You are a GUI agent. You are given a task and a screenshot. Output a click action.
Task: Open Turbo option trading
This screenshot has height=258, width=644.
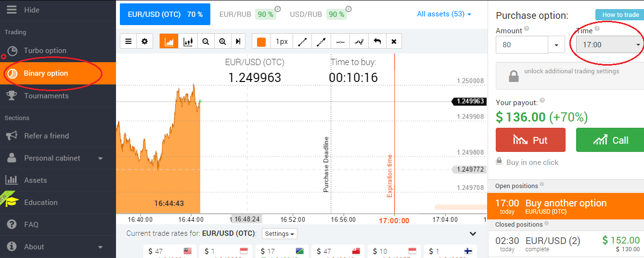[58, 51]
